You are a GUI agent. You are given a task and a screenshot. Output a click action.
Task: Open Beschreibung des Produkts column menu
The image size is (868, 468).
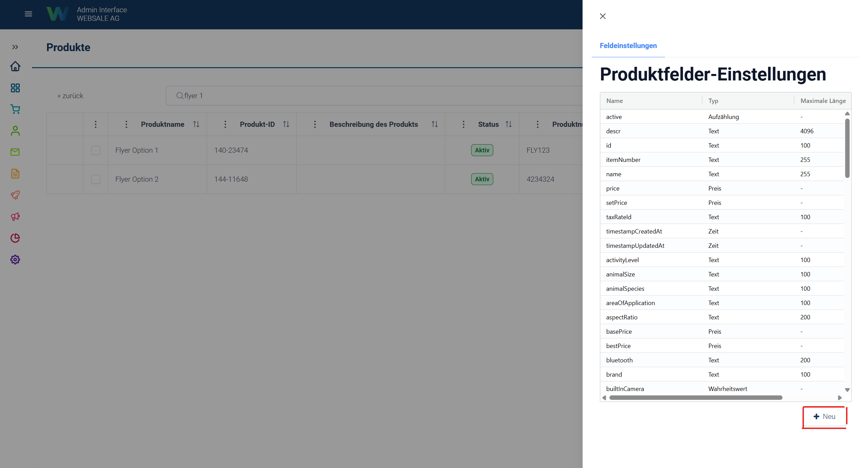click(315, 124)
